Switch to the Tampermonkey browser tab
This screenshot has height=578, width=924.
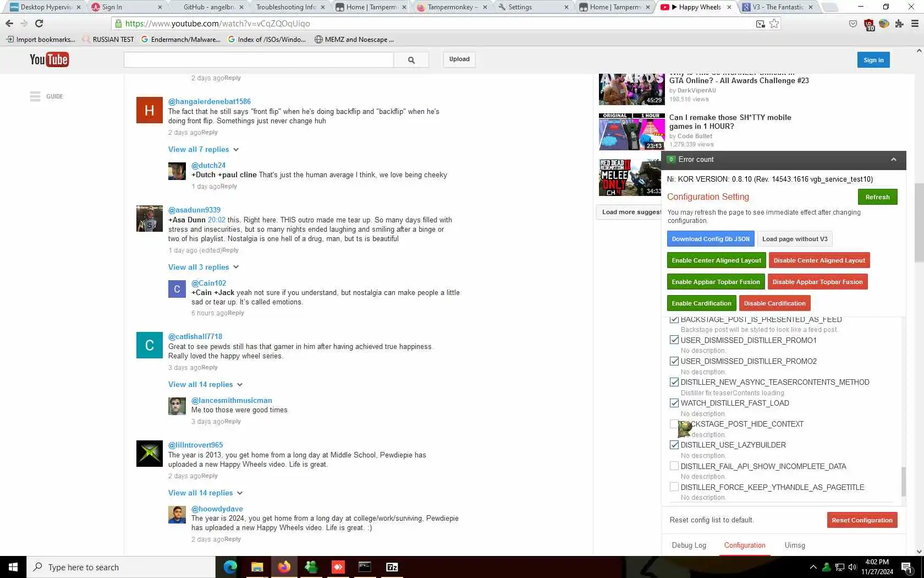click(x=451, y=7)
